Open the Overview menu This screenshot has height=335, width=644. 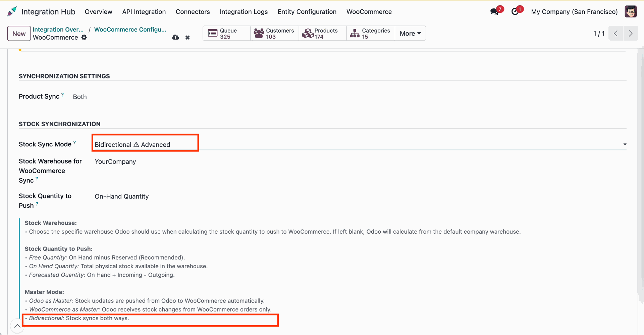[x=99, y=12]
